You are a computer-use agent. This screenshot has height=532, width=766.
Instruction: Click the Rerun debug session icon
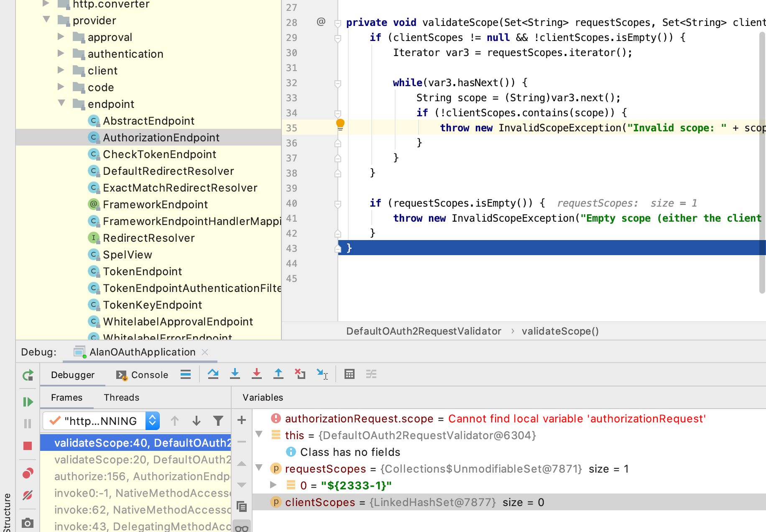28,375
